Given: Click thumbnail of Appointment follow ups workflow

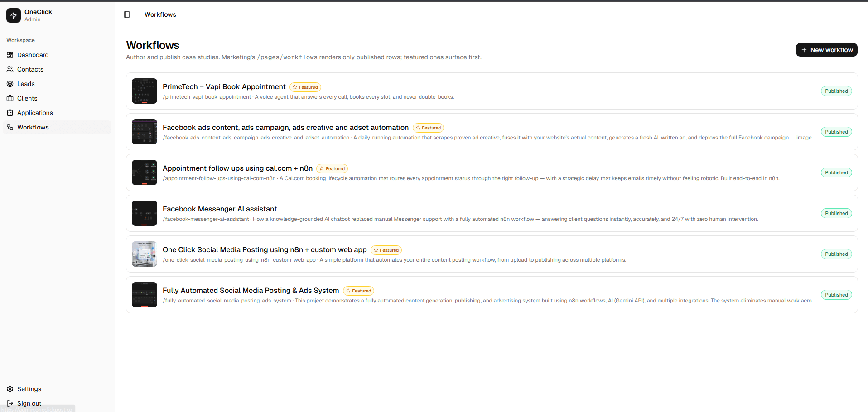Looking at the screenshot, I should click(x=145, y=172).
